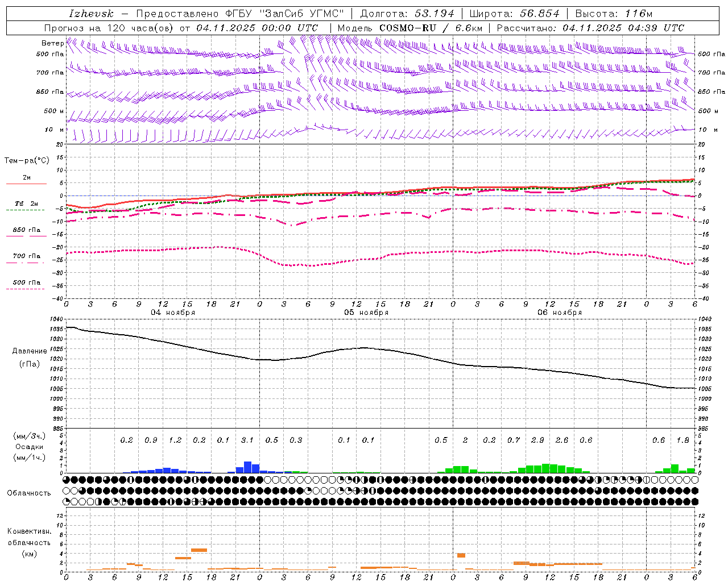Click the tallest blue precipitation bar
This screenshot has width=728, height=582.
click(247, 467)
